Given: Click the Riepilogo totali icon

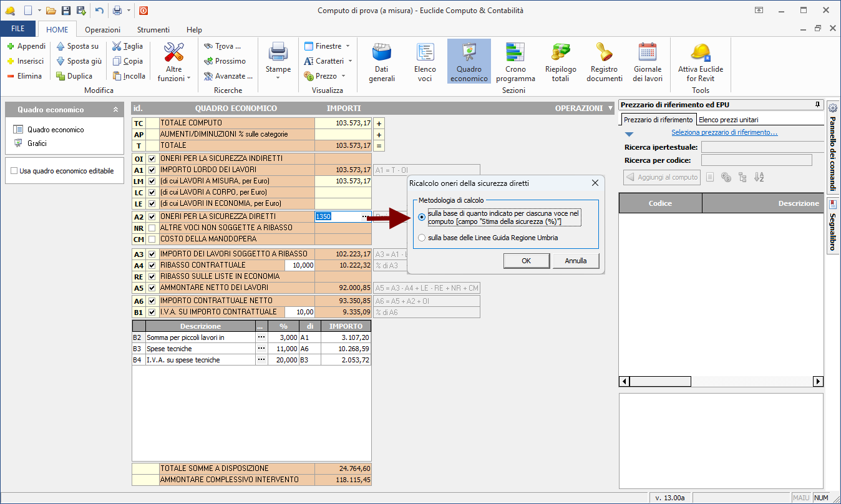Looking at the screenshot, I should click(560, 52).
